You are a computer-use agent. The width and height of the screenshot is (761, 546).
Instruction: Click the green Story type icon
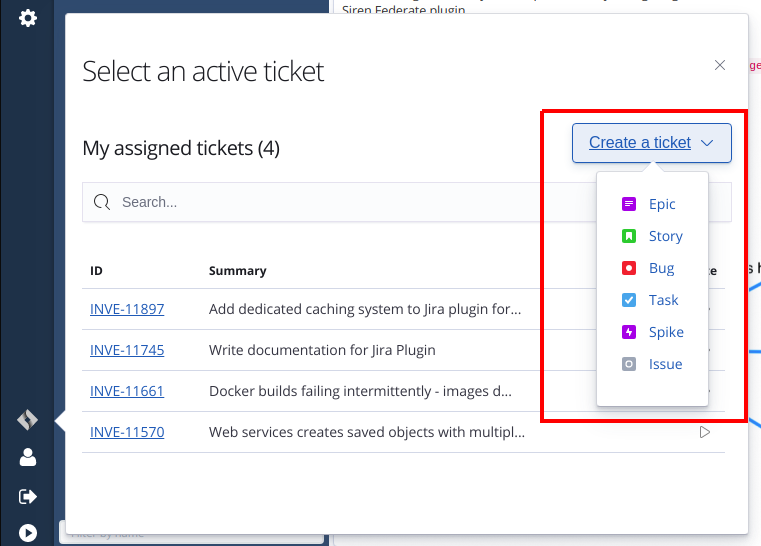[x=629, y=236]
